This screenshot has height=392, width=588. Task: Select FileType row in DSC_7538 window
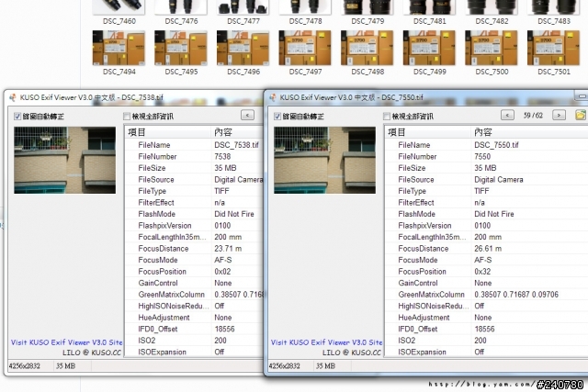(194, 191)
